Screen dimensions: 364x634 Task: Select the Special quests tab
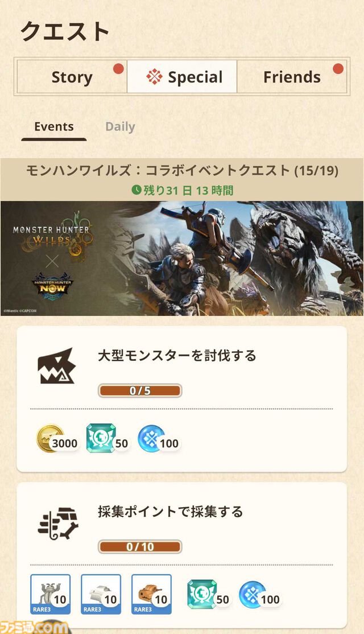click(x=182, y=77)
